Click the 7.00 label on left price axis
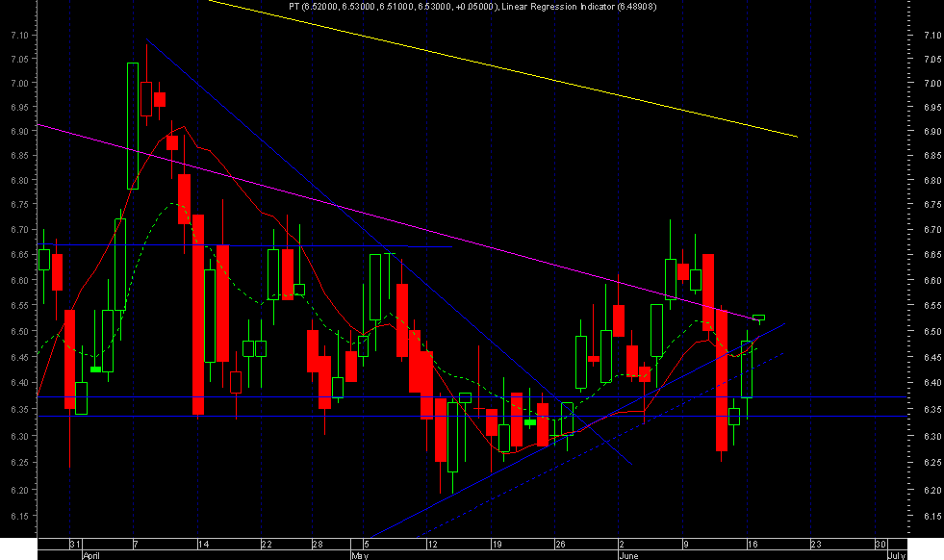Image resolution: width=944 pixels, height=560 pixels. point(20,83)
